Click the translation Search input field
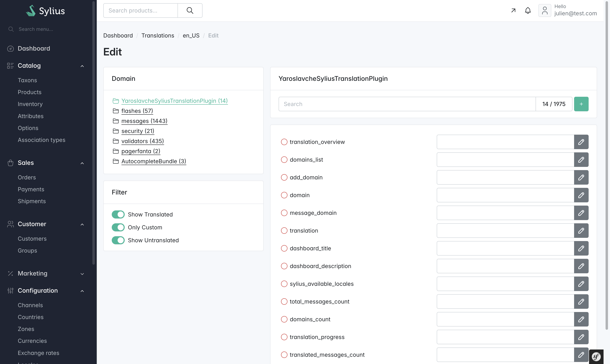This screenshot has width=610, height=364. click(407, 104)
